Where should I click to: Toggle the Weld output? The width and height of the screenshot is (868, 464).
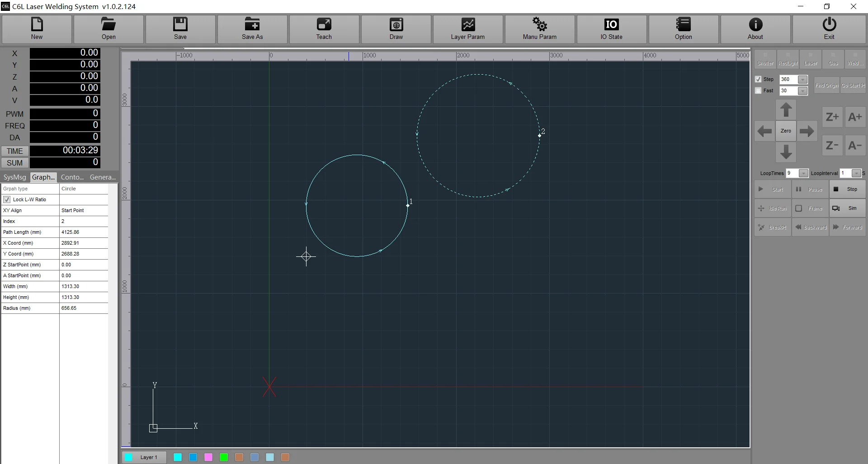pyautogui.click(x=855, y=59)
